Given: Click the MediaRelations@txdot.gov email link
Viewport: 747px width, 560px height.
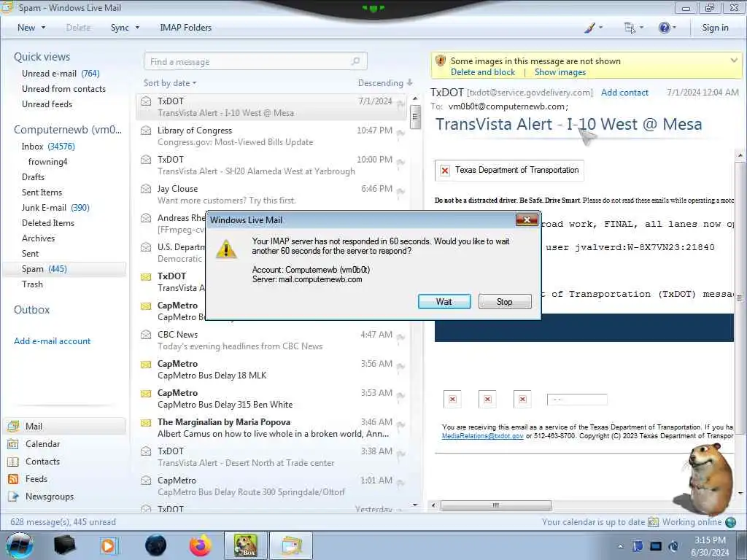Looking at the screenshot, I should (x=482, y=436).
